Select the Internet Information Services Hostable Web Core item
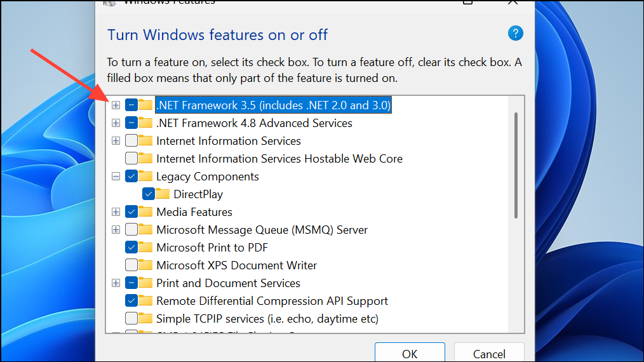The width and height of the screenshot is (644, 362). (279, 159)
